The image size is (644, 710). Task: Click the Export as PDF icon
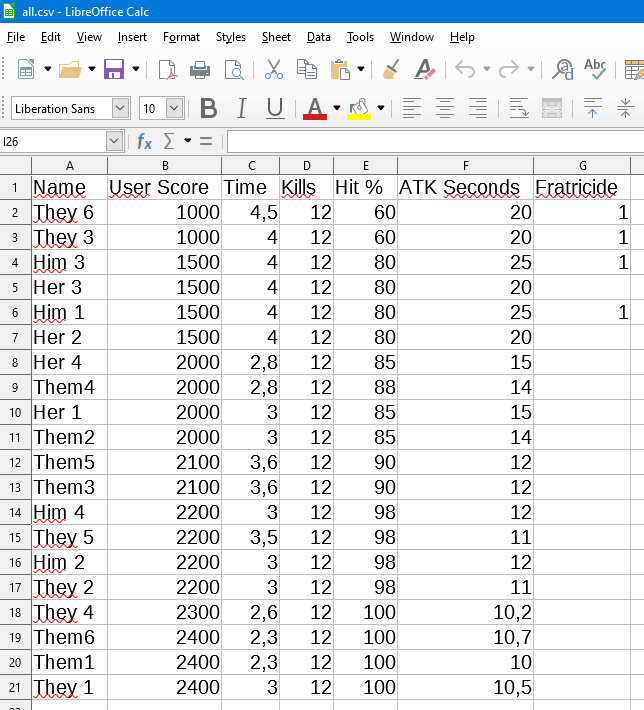[x=167, y=69]
